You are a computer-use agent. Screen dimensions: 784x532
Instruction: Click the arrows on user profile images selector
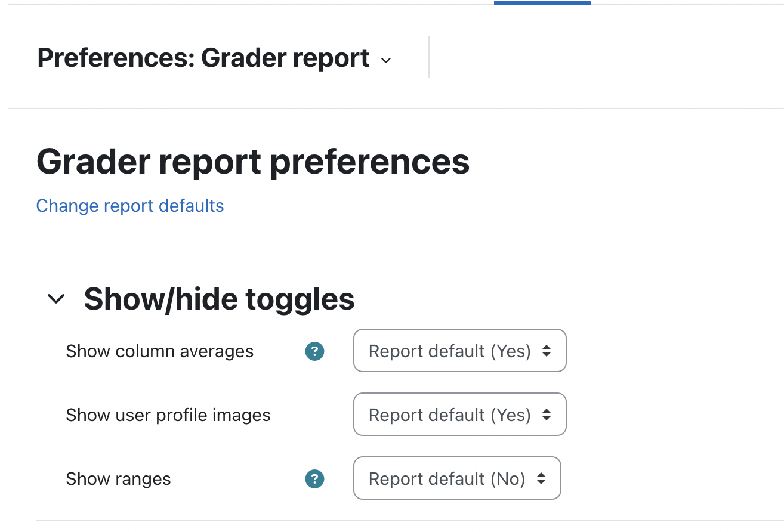547,415
